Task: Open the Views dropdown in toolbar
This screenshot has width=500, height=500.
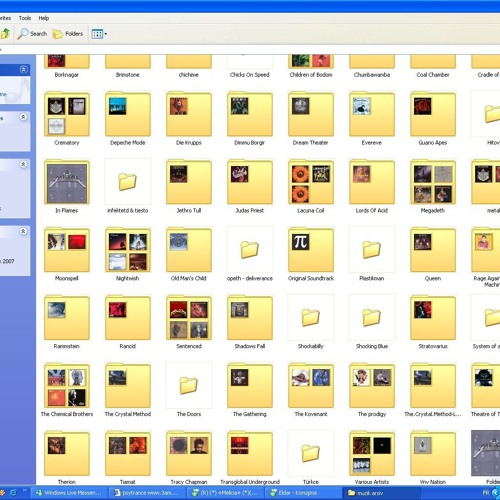Action: (x=99, y=34)
